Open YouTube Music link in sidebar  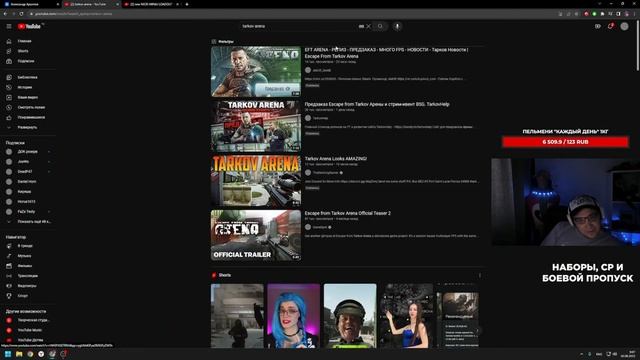point(29,330)
